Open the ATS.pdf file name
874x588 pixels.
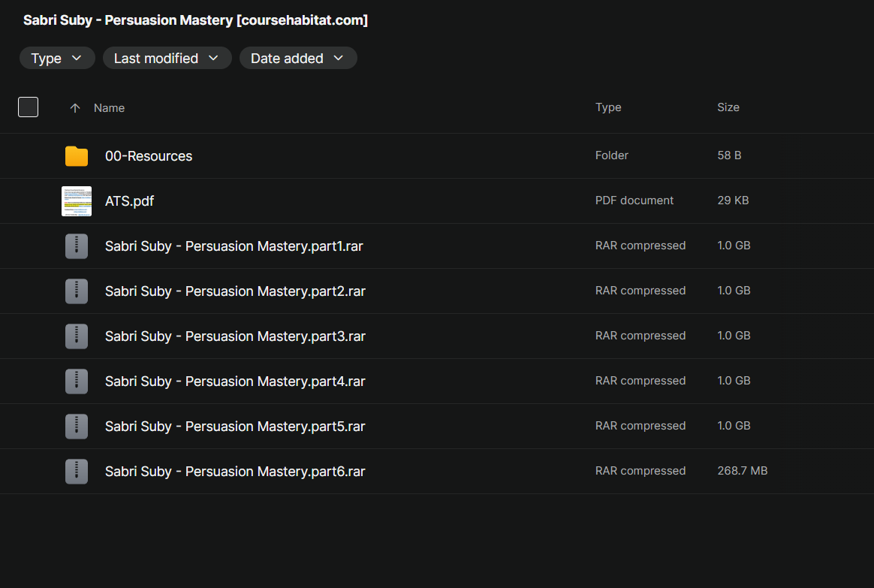point(129,201)
